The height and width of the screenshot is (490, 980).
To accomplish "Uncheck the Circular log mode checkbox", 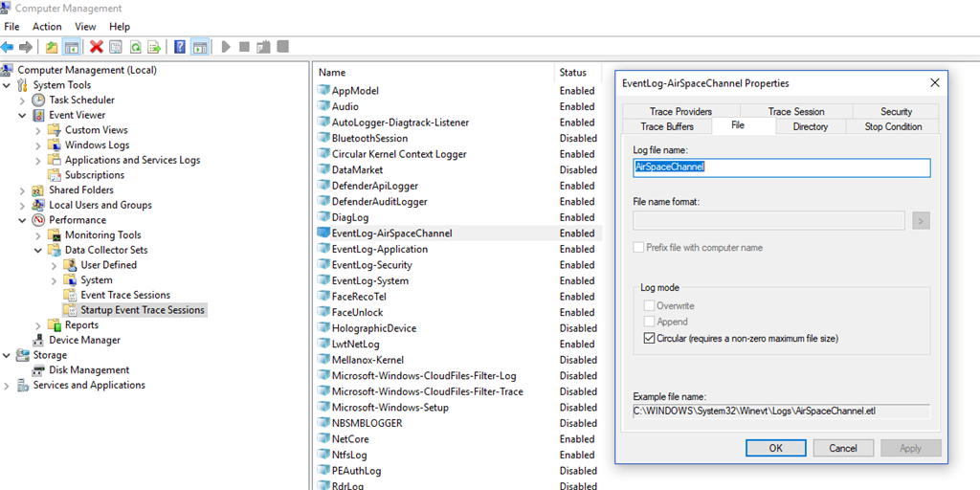I will click(x=649, y=339).
